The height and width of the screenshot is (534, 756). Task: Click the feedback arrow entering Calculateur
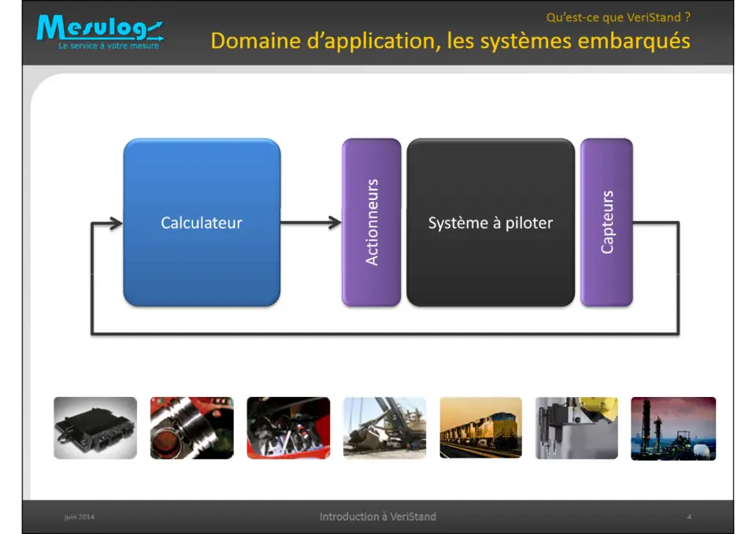[107, 224]
